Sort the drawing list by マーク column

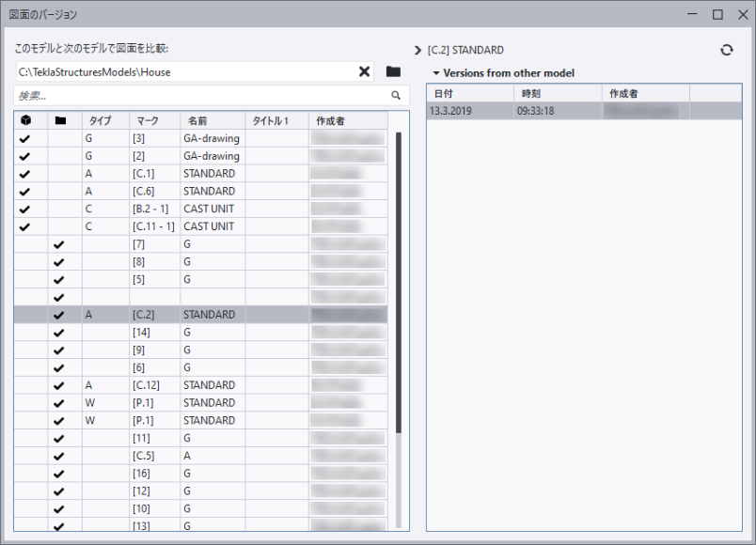click(x=153, y=120)
